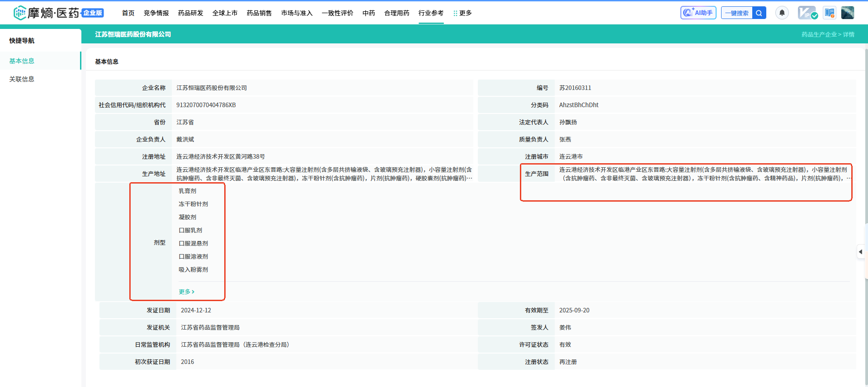
Task: Click the 连云港检查分局 supervision agency value
Action: 235,345
